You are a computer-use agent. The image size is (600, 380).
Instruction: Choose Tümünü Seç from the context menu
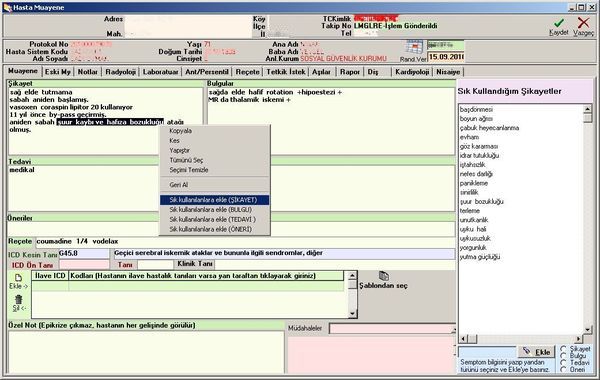pyautogui.click(x=214, y=160)
